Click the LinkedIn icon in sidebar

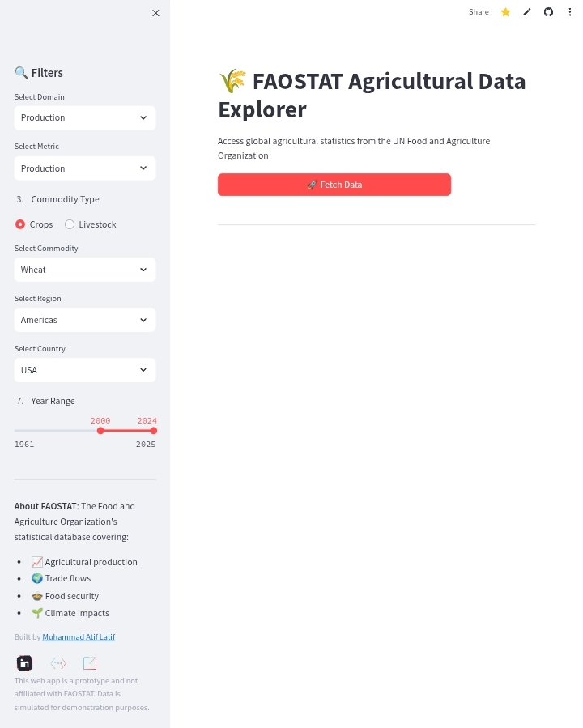click(24, 663)
